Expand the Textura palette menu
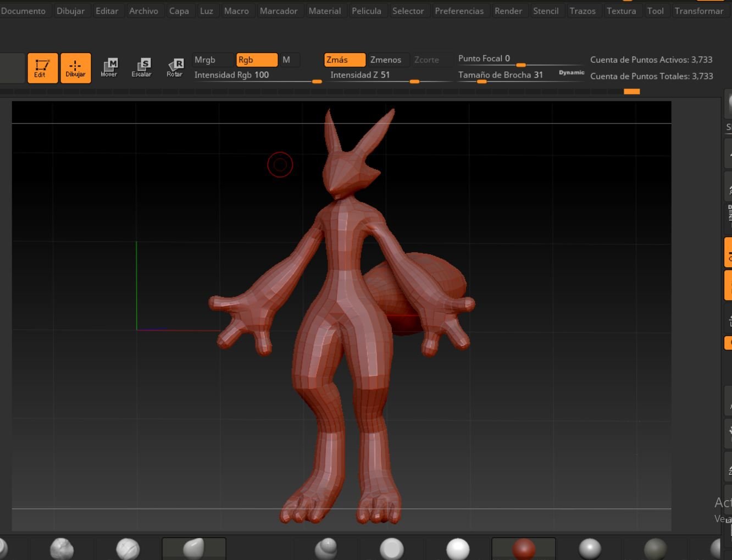732x560 pixels. [622, 11]
